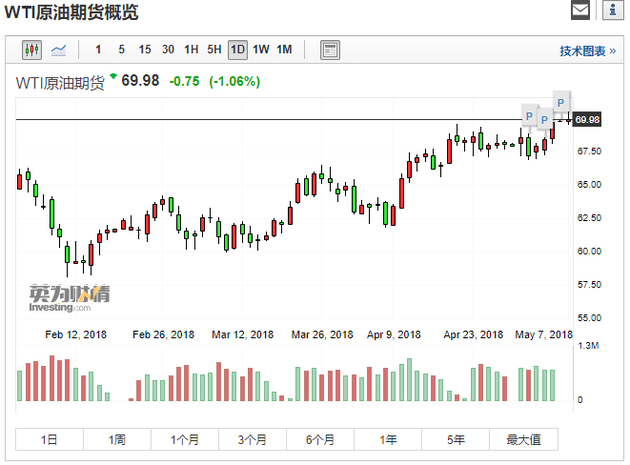Click the green down-arrow price indicator

(113, 77)
